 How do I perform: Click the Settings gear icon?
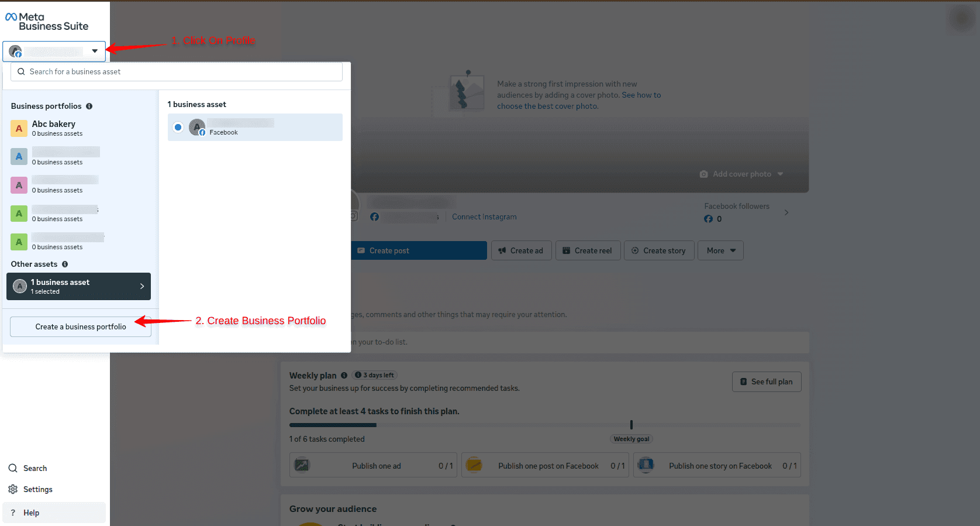(x=13, y=489)
